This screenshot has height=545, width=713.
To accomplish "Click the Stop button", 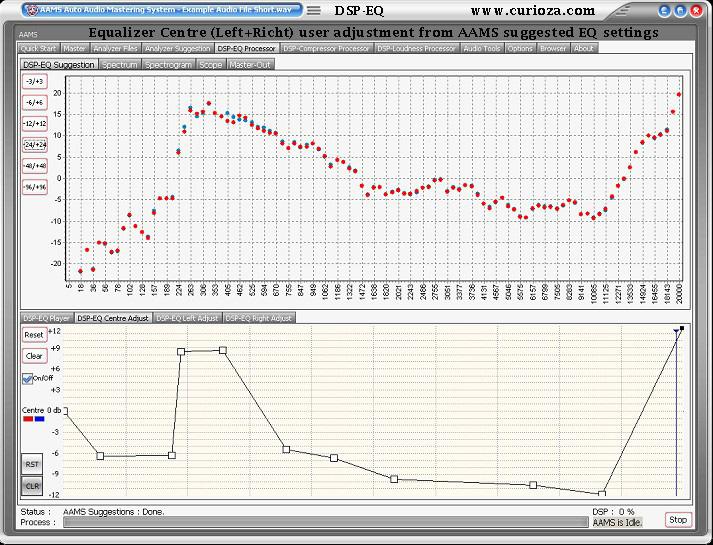I will click(678, 520).
